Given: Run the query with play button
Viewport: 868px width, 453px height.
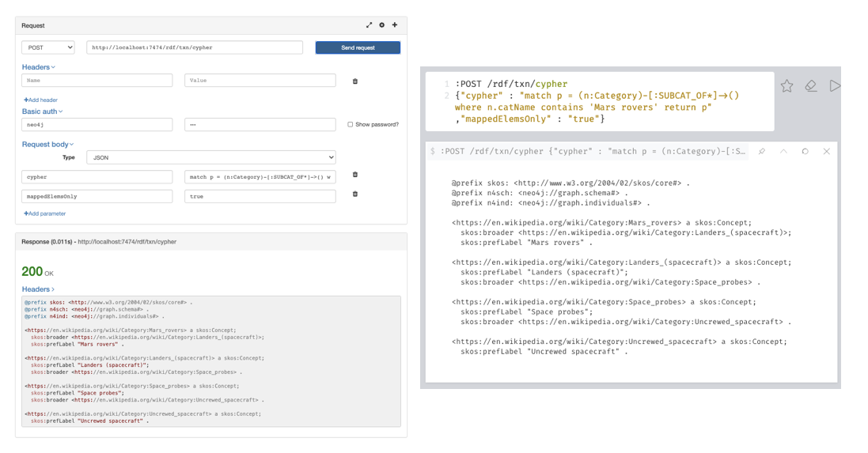Looking at the screenshot, I should [834, 86].
